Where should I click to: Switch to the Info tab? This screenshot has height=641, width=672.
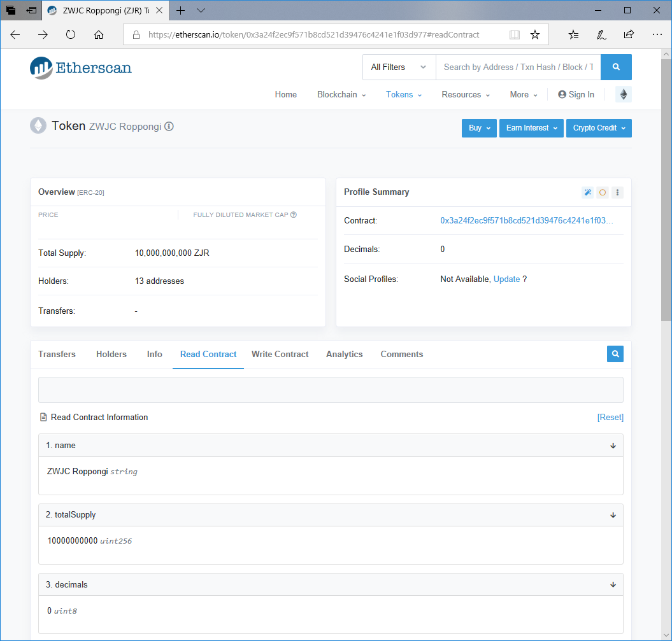155,354
